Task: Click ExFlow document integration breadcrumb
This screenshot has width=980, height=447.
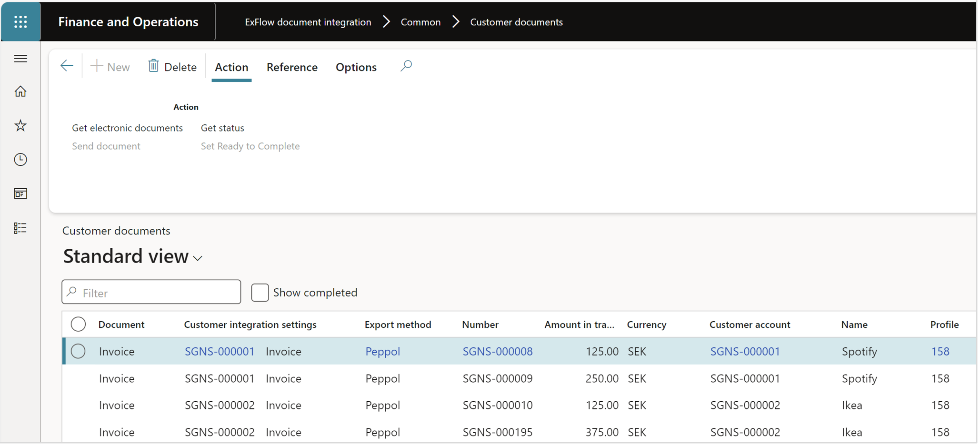Action: pos(308,22)
